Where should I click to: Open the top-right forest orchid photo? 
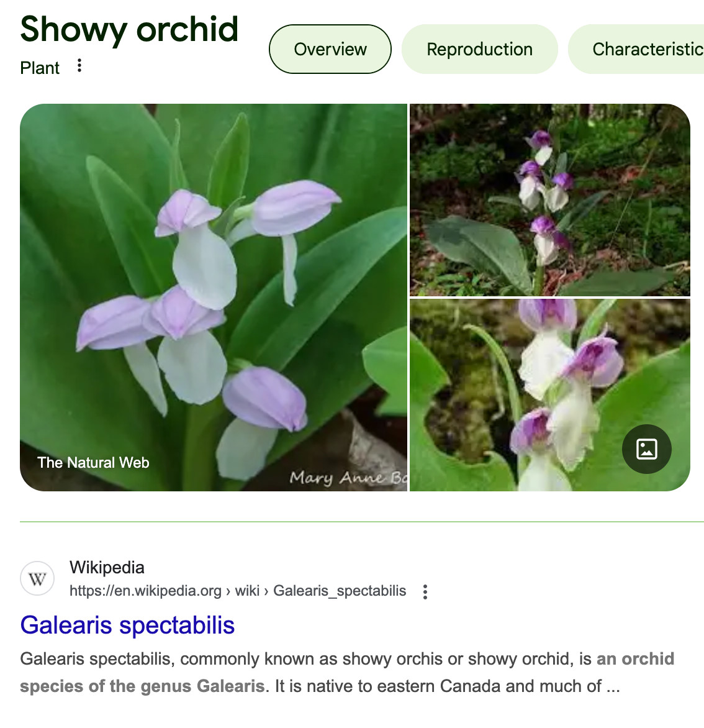point(550,199)
